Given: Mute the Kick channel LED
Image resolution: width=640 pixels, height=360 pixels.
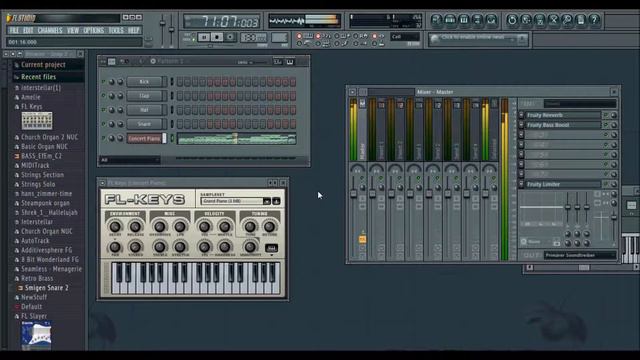Looking at the screenshot, I should click(103, 82).
